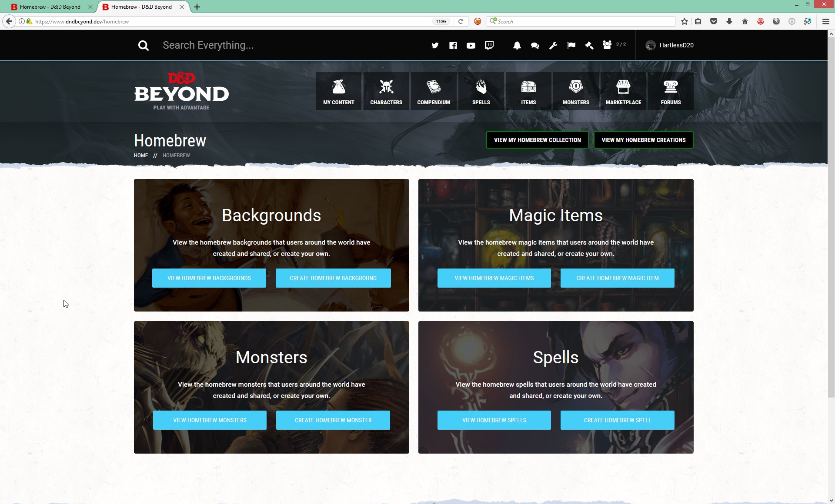Image resolution: width=835 pixels, height=504 pixels.
Task: Click the browser Search box
Action: (581, 21)
